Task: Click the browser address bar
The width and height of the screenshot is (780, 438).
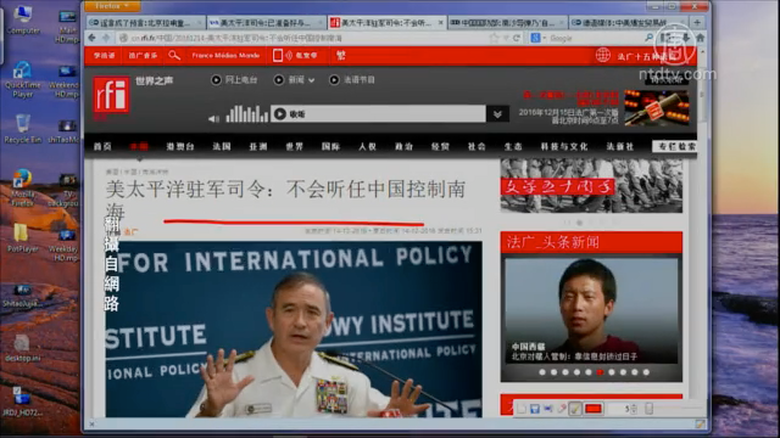Action: click(x=300, y=38)
